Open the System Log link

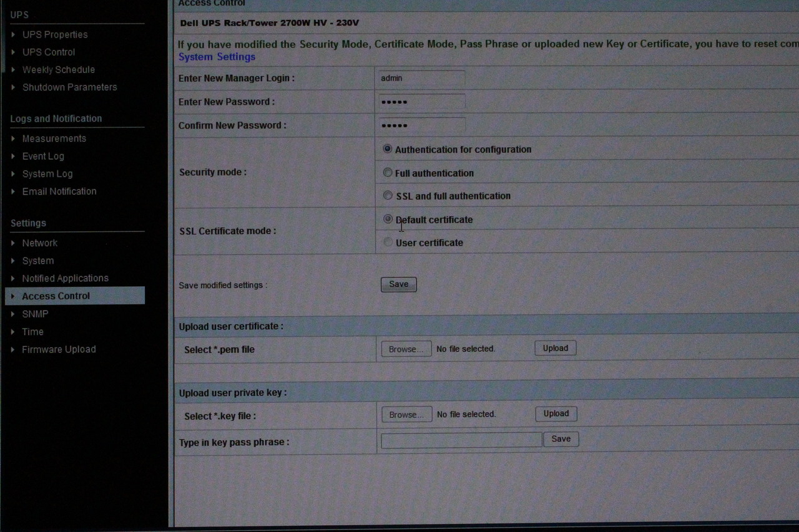click(47, 173)
